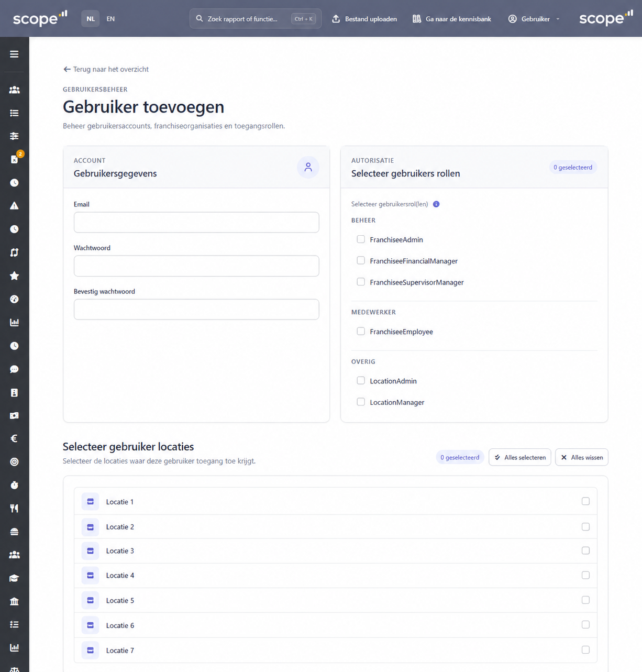Open Ga naar de kennisbank

point(452,19)
